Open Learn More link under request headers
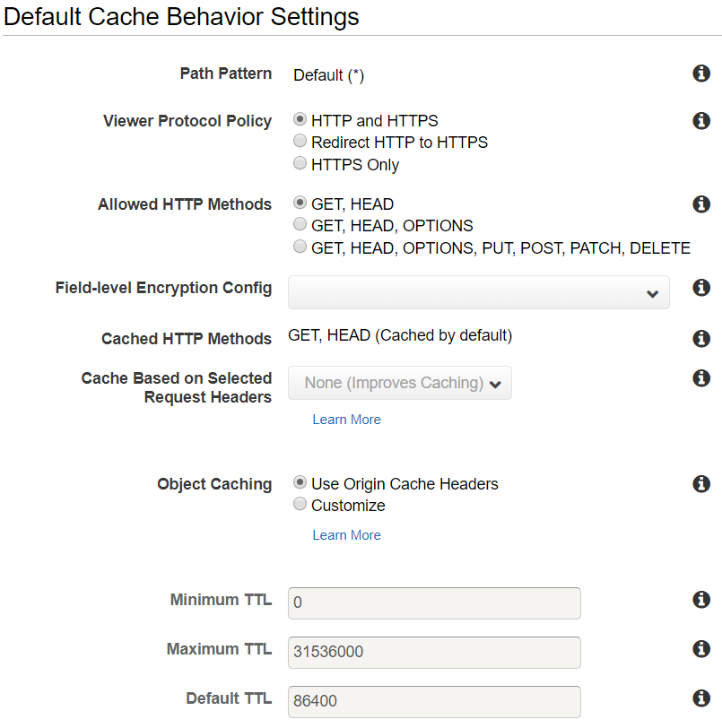722x728 pixels. coord(346,420)
